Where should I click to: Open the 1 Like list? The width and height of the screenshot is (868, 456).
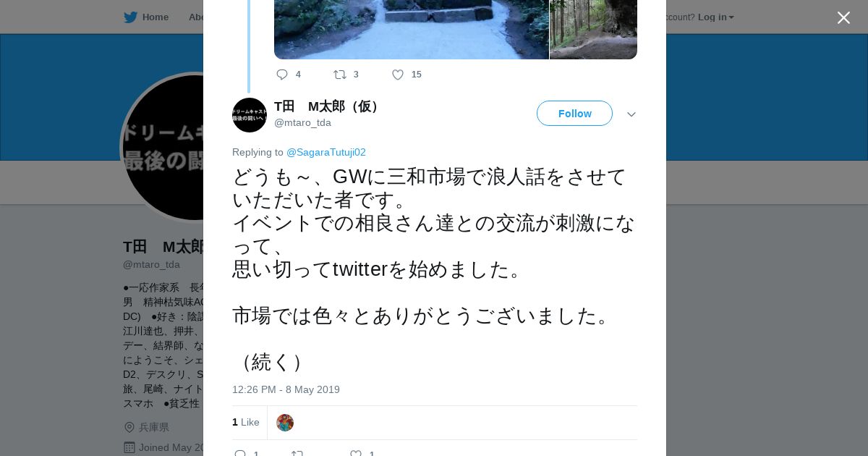point(246,422)
